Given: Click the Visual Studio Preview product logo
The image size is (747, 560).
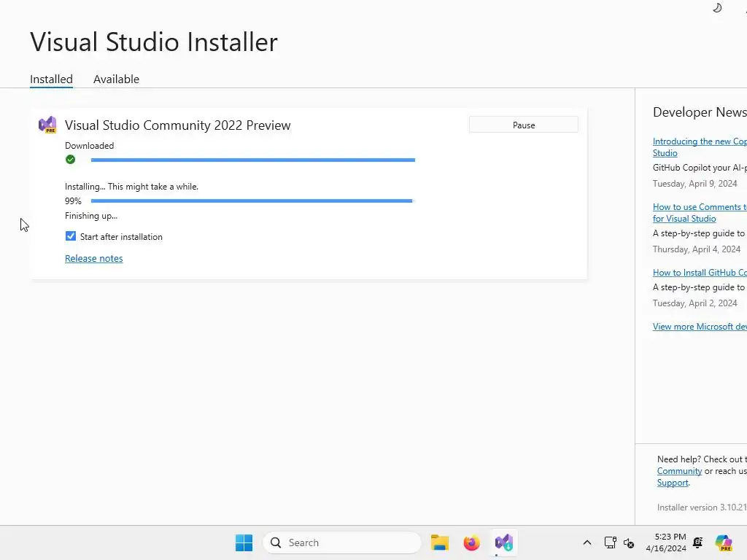Looking at the screenshot, I should [x=47, y=125].
